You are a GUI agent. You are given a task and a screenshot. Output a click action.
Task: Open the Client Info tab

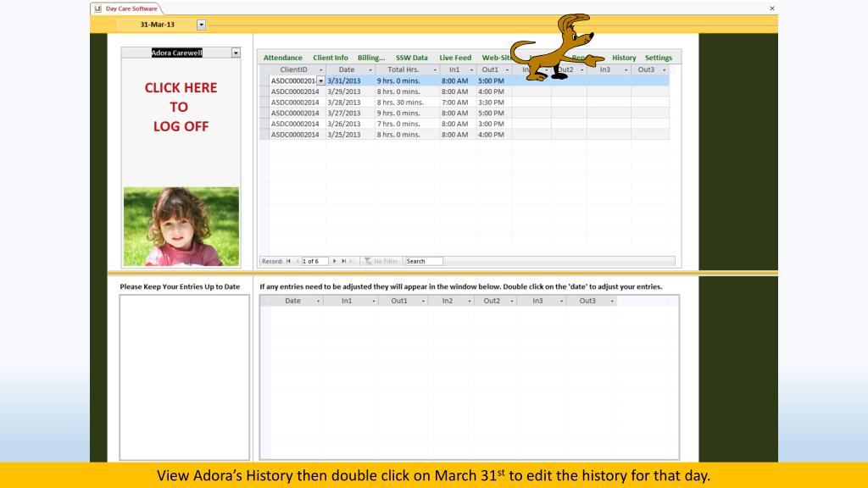tap(331, 58)
